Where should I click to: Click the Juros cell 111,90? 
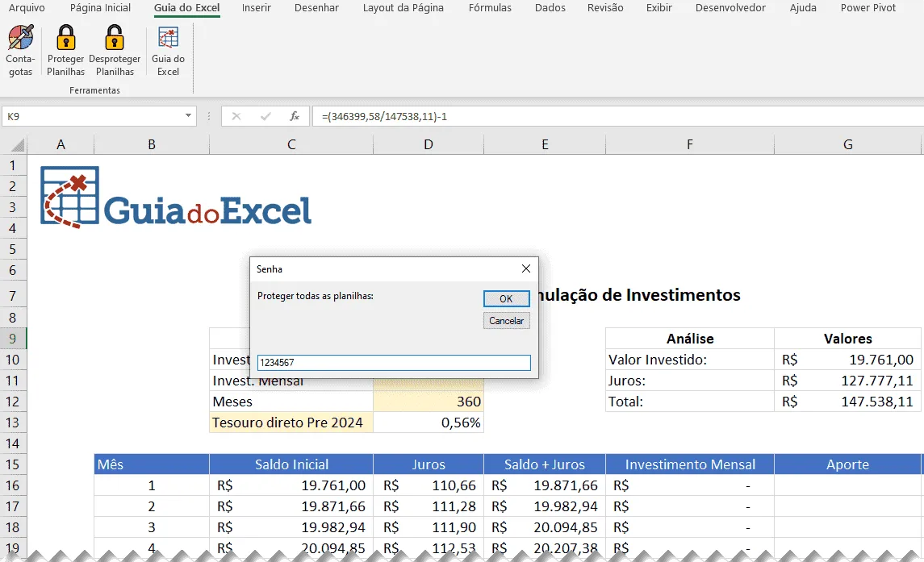coord(429,527)
